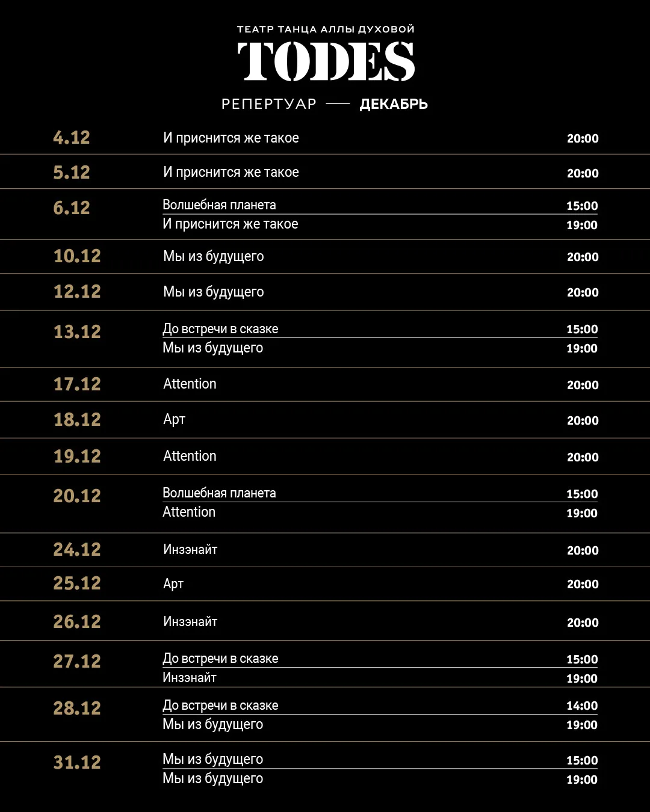Click the 31.12 date label
This screenshot has width=650, height=812.
[x=77, y=763]
